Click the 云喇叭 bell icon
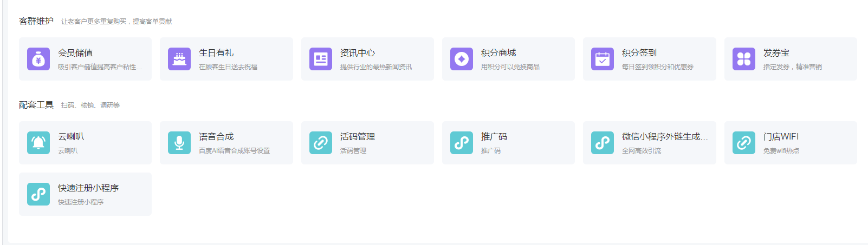The image size is (868, 245). (38, 143)
